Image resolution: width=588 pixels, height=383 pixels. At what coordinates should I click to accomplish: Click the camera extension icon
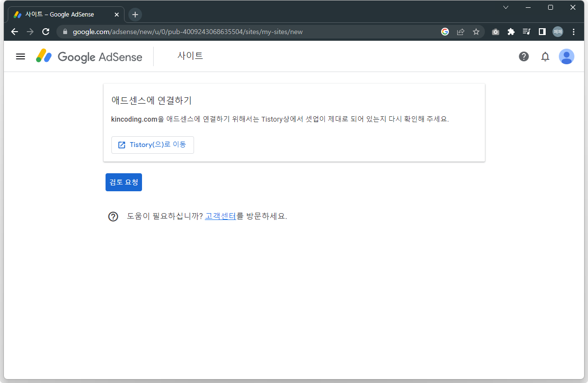click(495, 32)
